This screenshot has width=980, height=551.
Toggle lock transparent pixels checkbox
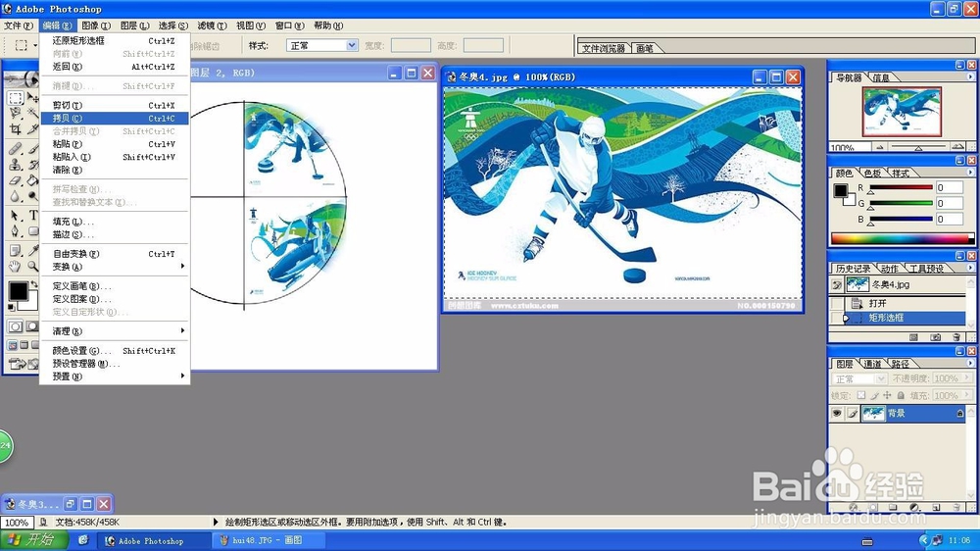[861, 395]
